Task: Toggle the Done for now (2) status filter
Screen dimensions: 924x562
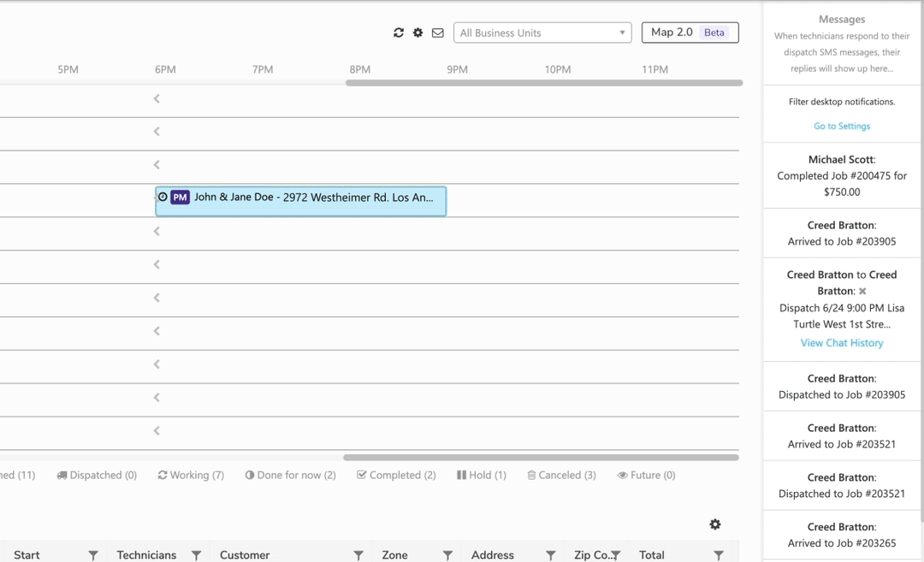Action: tap(291, 475)
